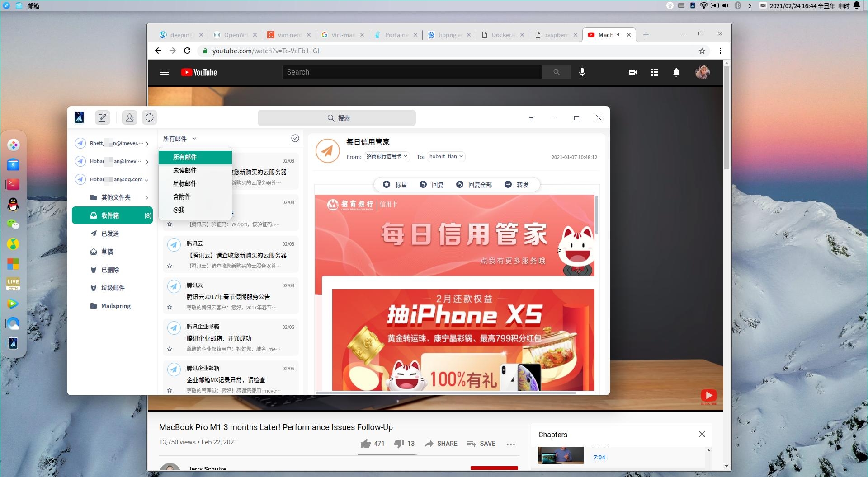Switch to the Portainer browser tab
The image size is (868, 477).
coord(396,35)
